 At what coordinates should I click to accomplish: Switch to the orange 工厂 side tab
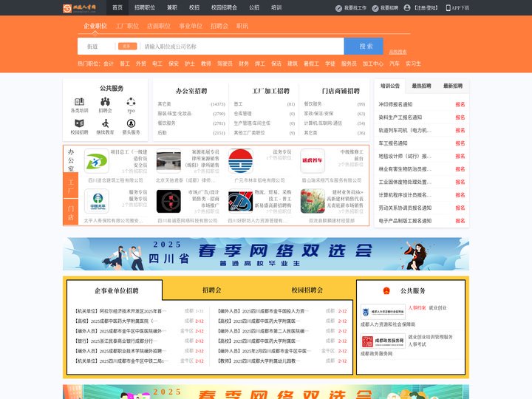pos(71,185)
